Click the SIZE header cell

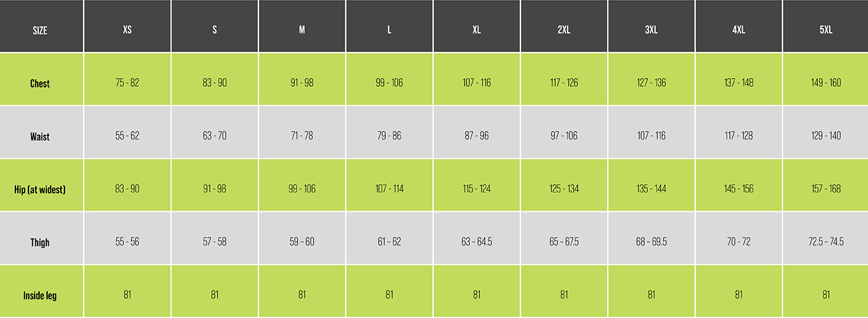coord(40,30)
